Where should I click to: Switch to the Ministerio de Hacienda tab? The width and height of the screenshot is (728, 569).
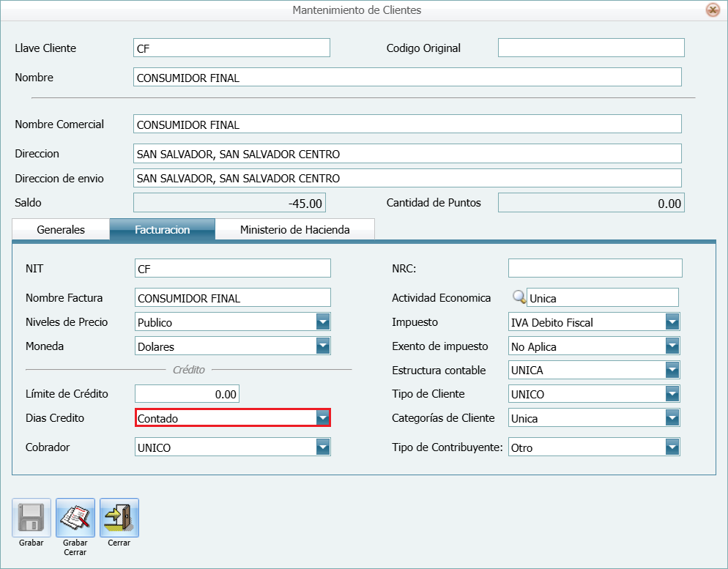[x=294, y=228]
